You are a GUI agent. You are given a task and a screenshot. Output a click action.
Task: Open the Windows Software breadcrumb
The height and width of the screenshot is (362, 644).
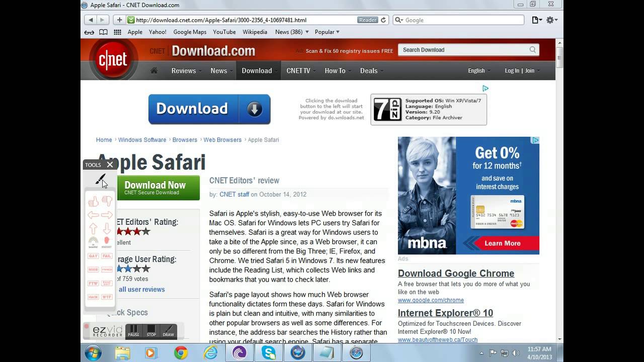142,140
